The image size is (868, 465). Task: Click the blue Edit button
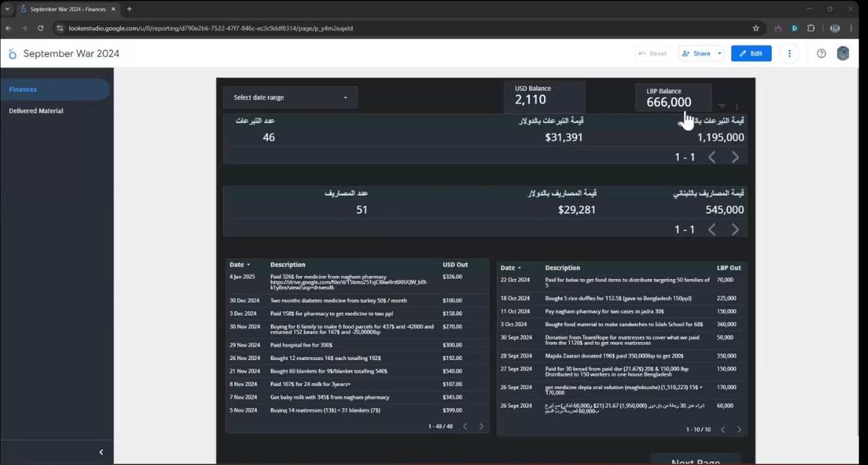pos(751,54)
